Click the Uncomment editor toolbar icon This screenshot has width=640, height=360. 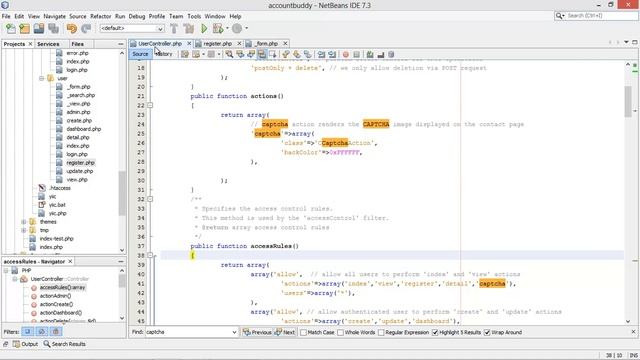click(380, 54)
